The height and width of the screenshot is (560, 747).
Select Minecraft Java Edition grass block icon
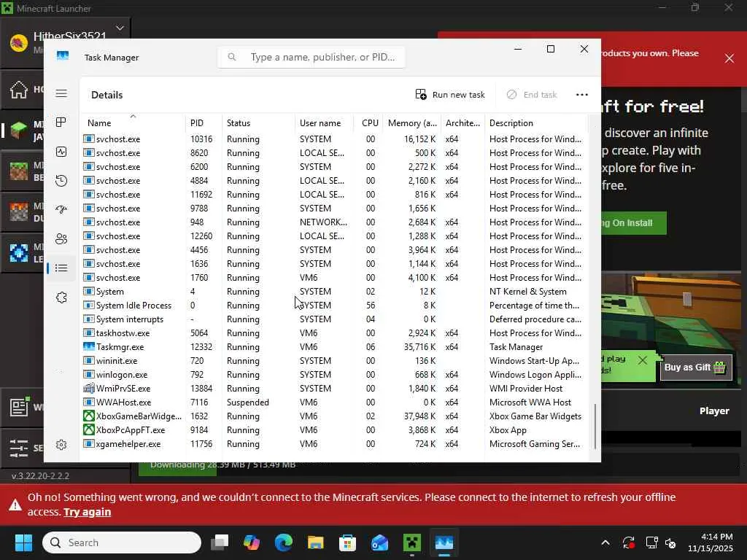click(19, 130)
